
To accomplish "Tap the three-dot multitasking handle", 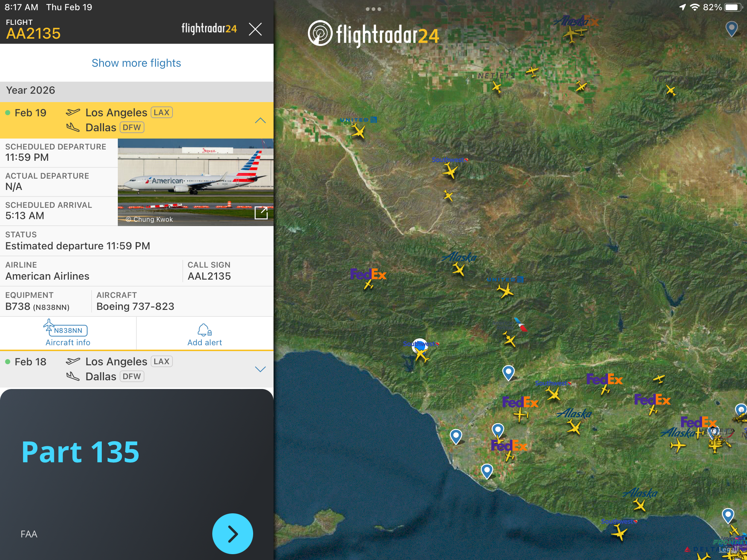I will coord(373,9).
